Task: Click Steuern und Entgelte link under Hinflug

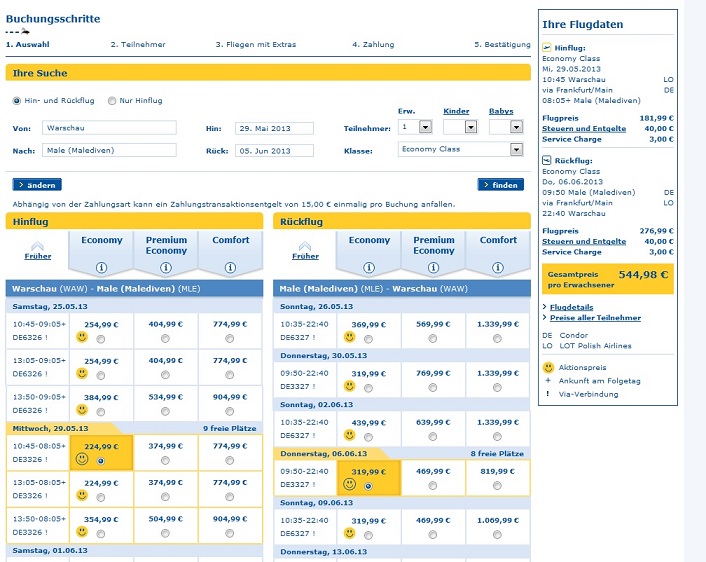Action: coord(584,129)
